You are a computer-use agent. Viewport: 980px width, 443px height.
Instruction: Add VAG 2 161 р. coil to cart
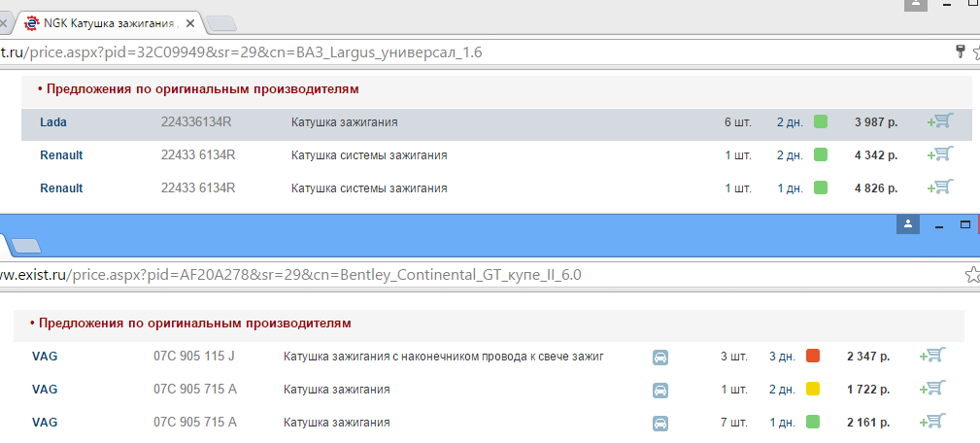932,422
